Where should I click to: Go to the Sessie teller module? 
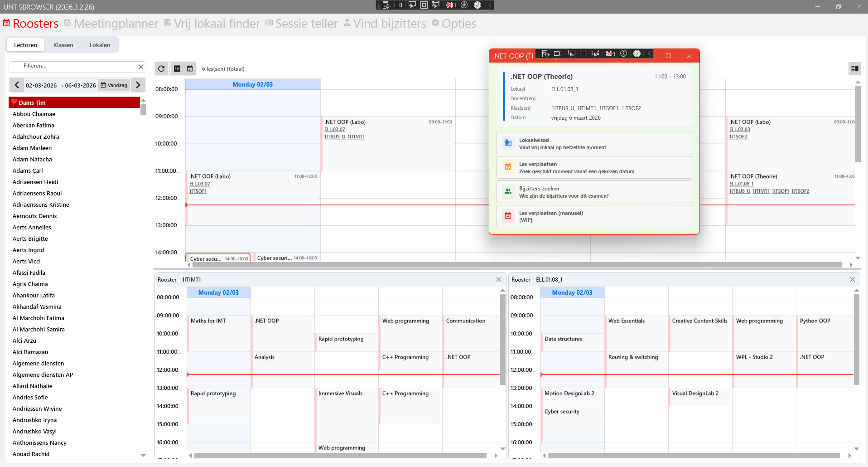pos(302,24)
